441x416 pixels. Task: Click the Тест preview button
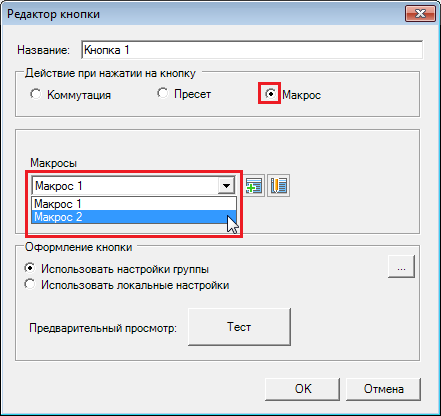(x=239, y=327)
